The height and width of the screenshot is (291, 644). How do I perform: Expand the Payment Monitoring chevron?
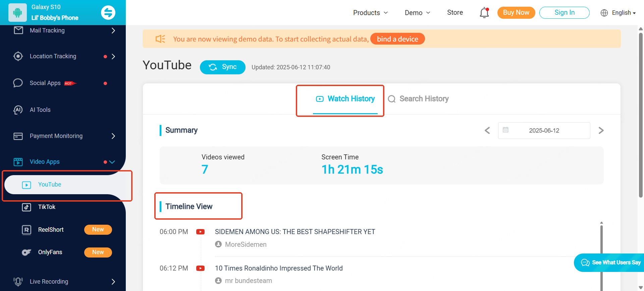click(113, 136)
